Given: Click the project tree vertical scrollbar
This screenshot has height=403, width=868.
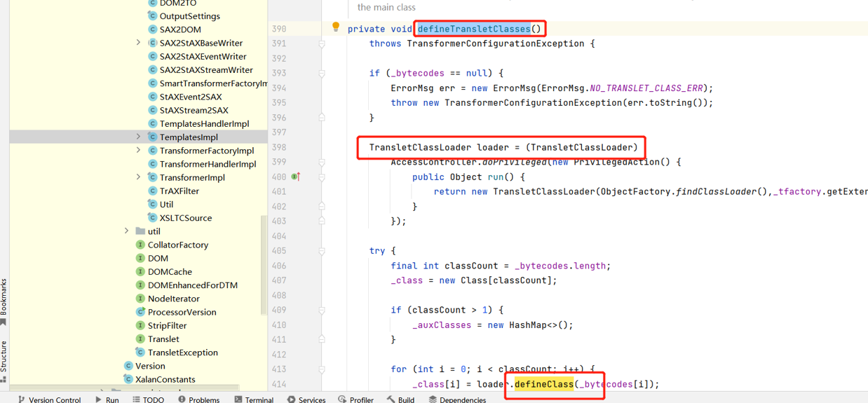Looking at the screenshot, I should point(264,266).
